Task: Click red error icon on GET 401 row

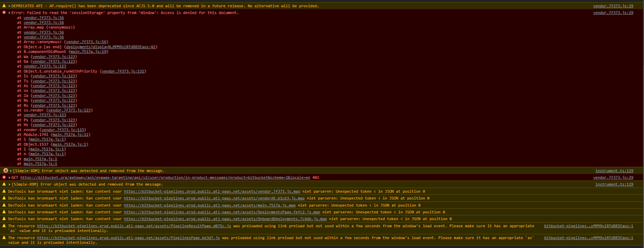Action: pos(4,177)
